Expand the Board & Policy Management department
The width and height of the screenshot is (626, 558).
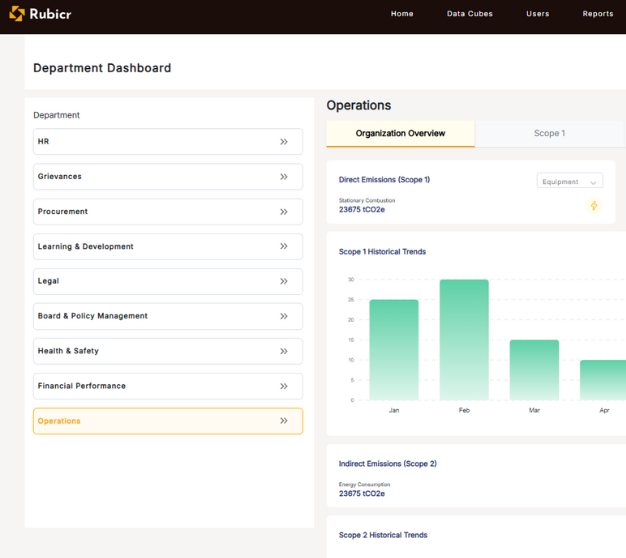tap(167, 316)
